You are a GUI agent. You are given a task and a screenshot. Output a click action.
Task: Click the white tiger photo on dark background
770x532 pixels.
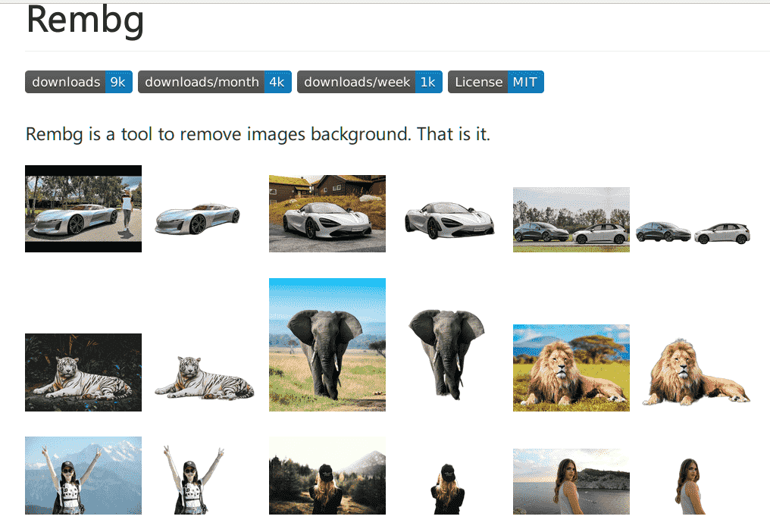(x=83, y=372)
